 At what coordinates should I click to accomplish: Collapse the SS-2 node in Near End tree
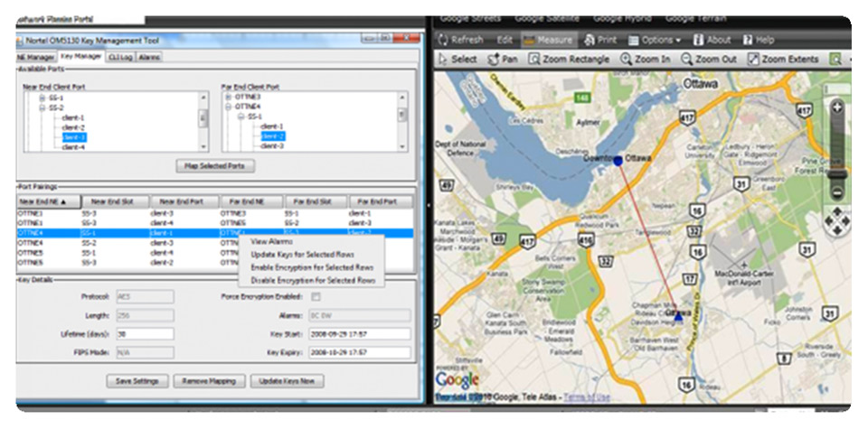42,107
